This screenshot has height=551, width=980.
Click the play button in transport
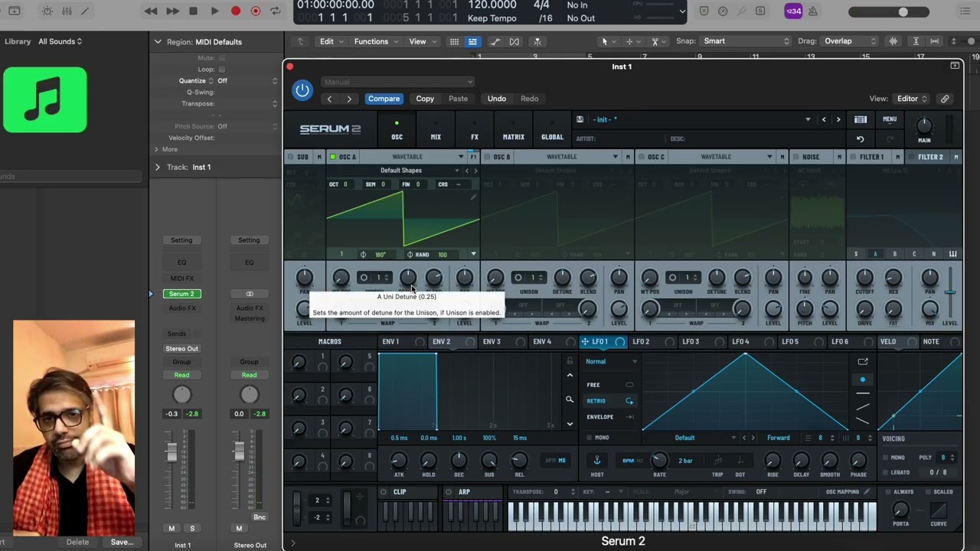214,11
